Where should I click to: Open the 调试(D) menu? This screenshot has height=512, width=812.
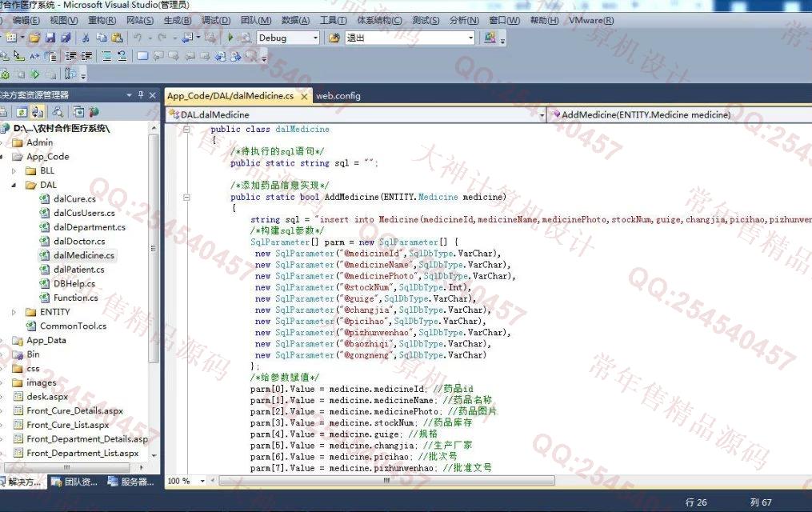pos(216,20)
